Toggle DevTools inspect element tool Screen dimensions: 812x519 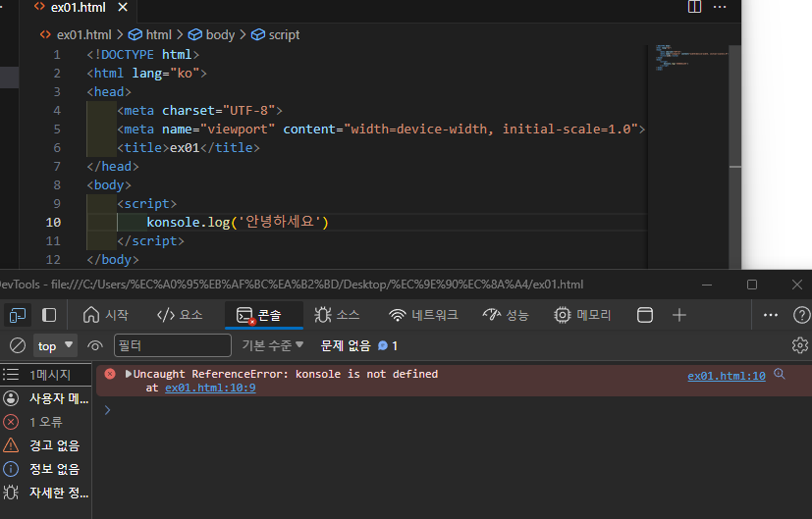pos(17,315)
